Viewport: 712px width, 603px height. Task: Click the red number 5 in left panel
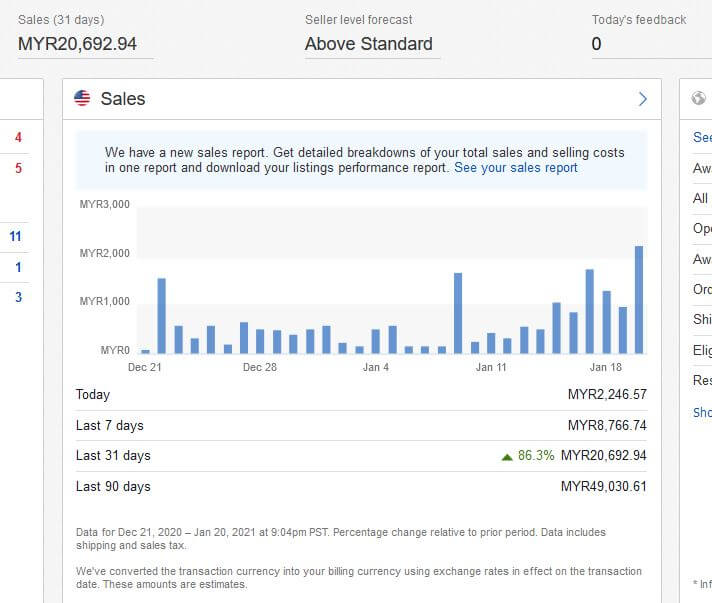[18, 168]
